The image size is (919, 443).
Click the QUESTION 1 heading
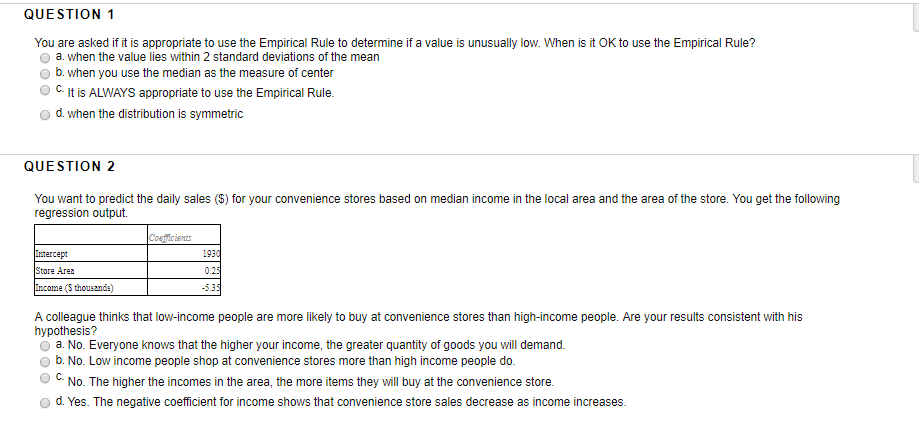(x=69, y=15)
